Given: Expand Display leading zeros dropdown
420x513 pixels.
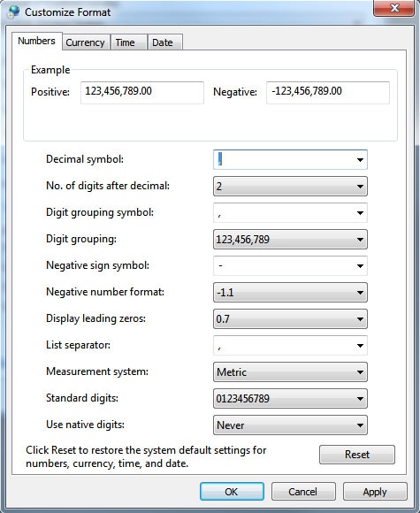Looking at the screenshot, I should [x=290, y=318].
